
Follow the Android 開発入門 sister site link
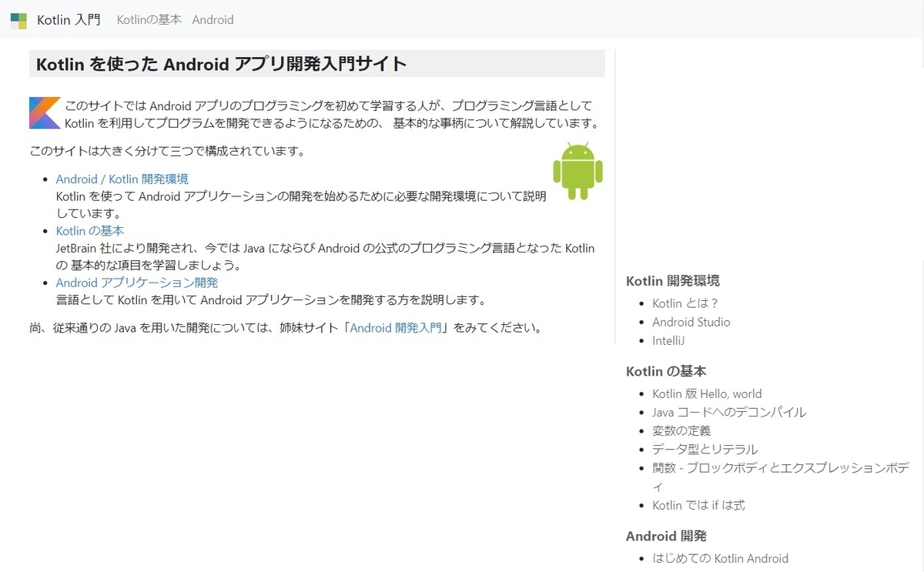pyautogui.click(x=396, y=327)
